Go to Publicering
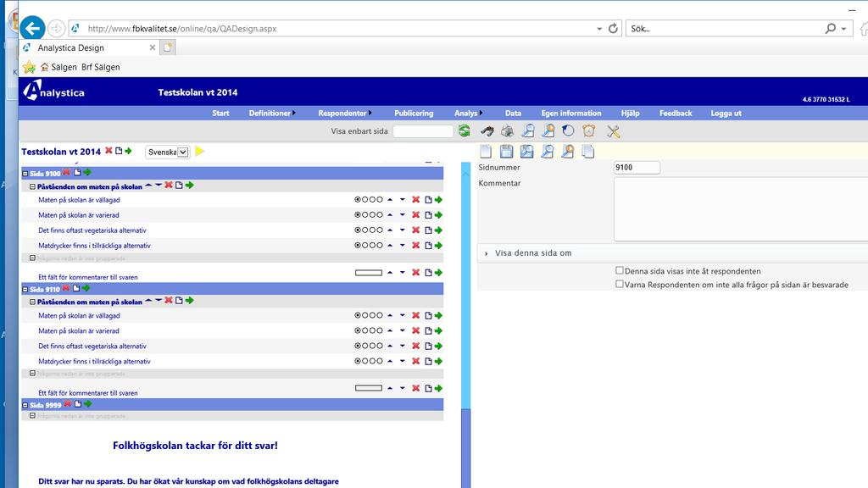 point(414,113)
